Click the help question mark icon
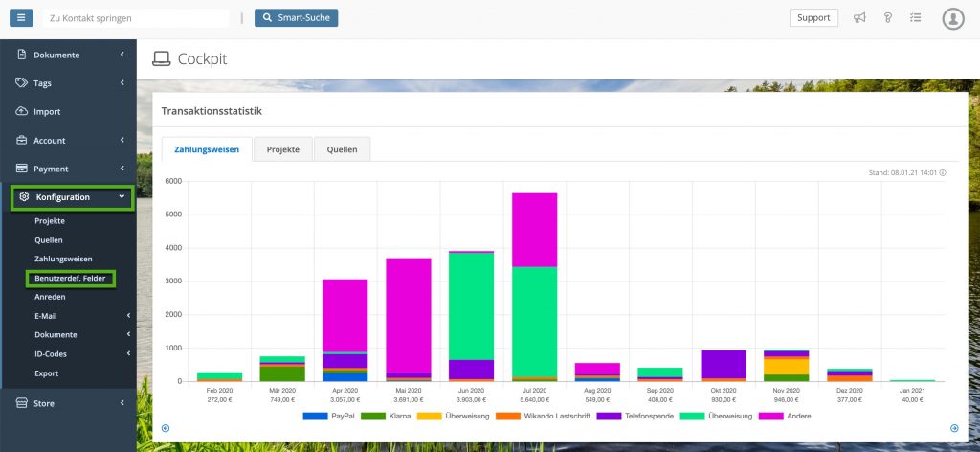 point(887,18)
